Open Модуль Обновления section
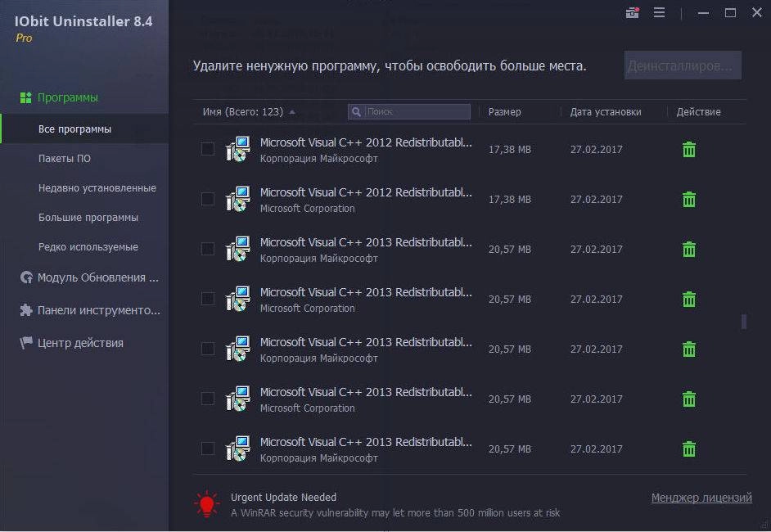Viewport: 771px width, 532px height. tap(89, 277)
